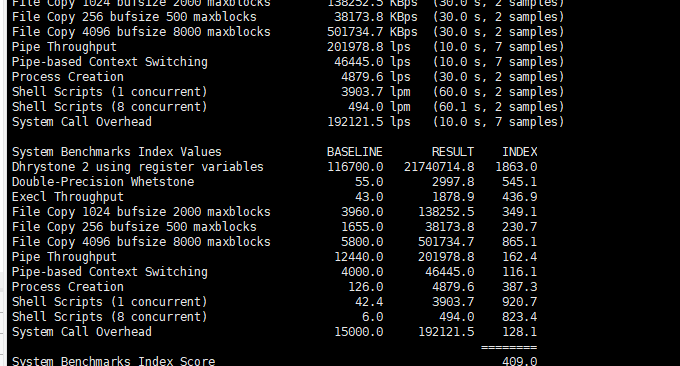Click Shell Scripts (1 concurrent) index 920.7

[x=520, y=302]
